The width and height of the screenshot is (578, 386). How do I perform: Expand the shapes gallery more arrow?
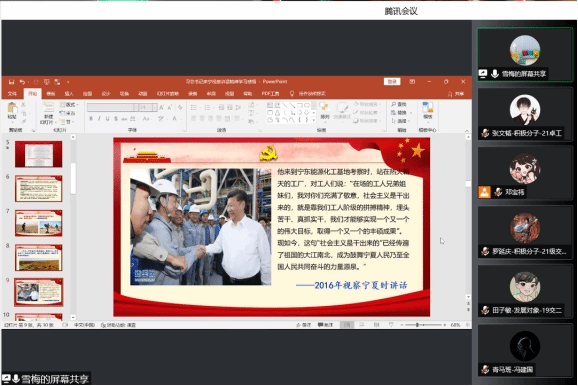[314, 120]
